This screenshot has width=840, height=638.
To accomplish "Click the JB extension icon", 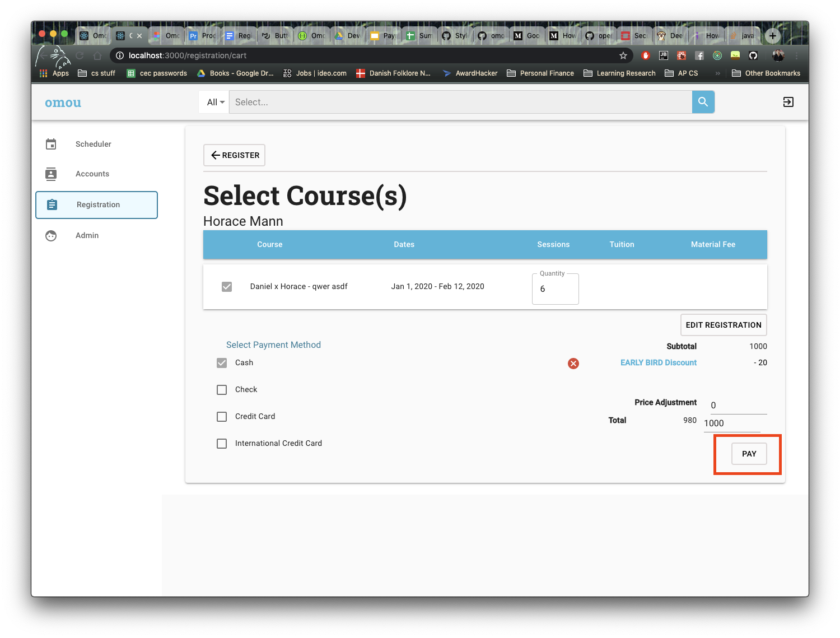I will click(x=664, y=55).
